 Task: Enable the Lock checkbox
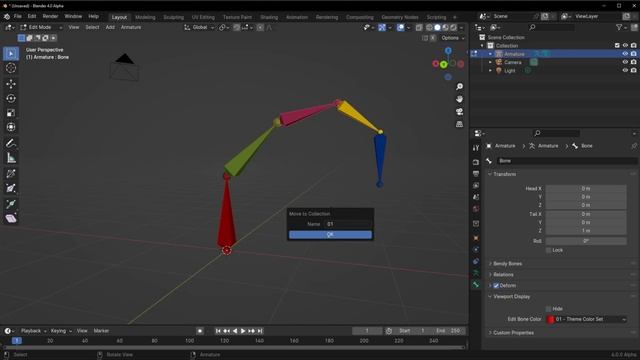(x=549, y=250)
